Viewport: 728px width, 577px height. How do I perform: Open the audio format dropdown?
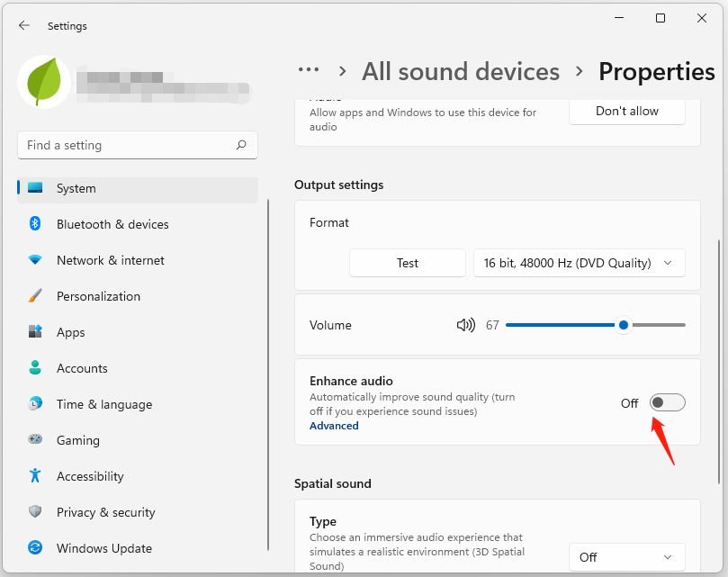tap(579, 263)
